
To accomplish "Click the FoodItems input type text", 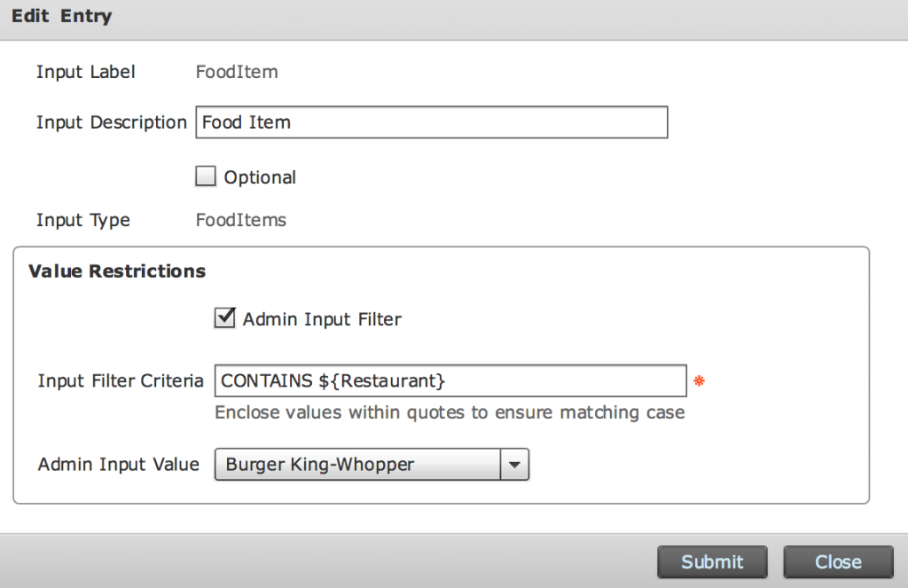I will tap(240, 220).
